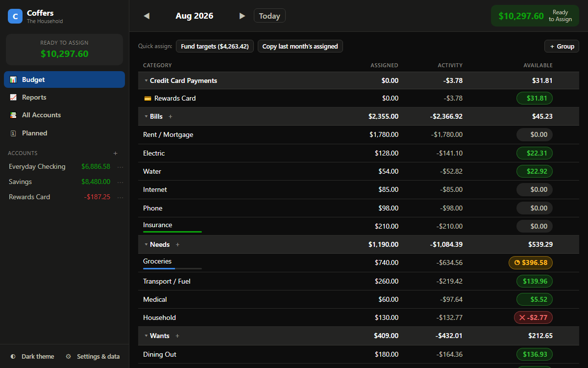The width and height of the screenshot is (588, 368).
Task: Select the Transport / Fuel category name
Action: click(x=167, y=281)
